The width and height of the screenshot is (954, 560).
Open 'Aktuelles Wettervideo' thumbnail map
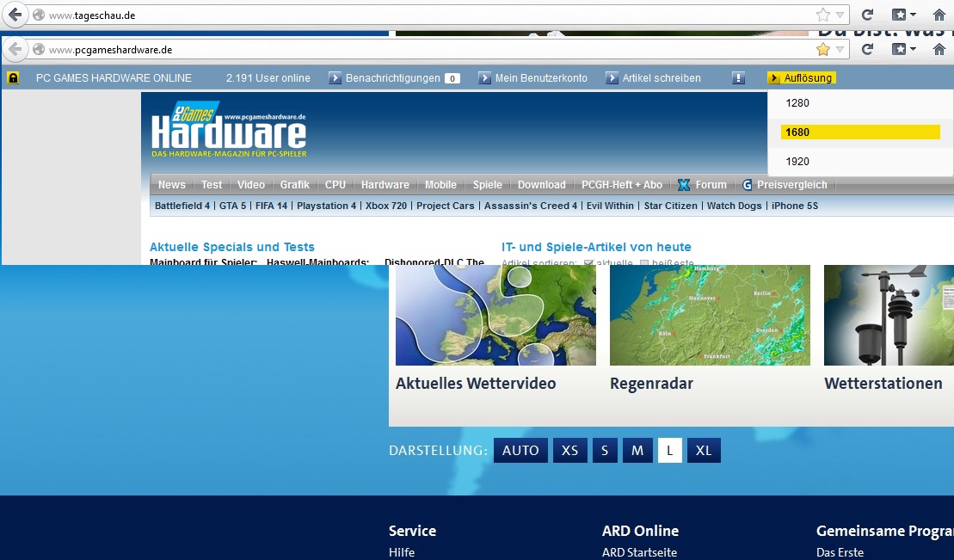click(x=495, y=316)
